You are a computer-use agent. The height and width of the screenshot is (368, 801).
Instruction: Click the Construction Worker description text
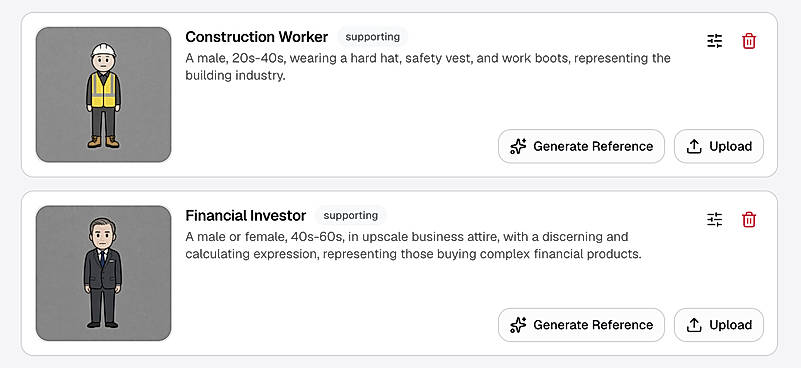pyautogui.click(x=428, y=67)
